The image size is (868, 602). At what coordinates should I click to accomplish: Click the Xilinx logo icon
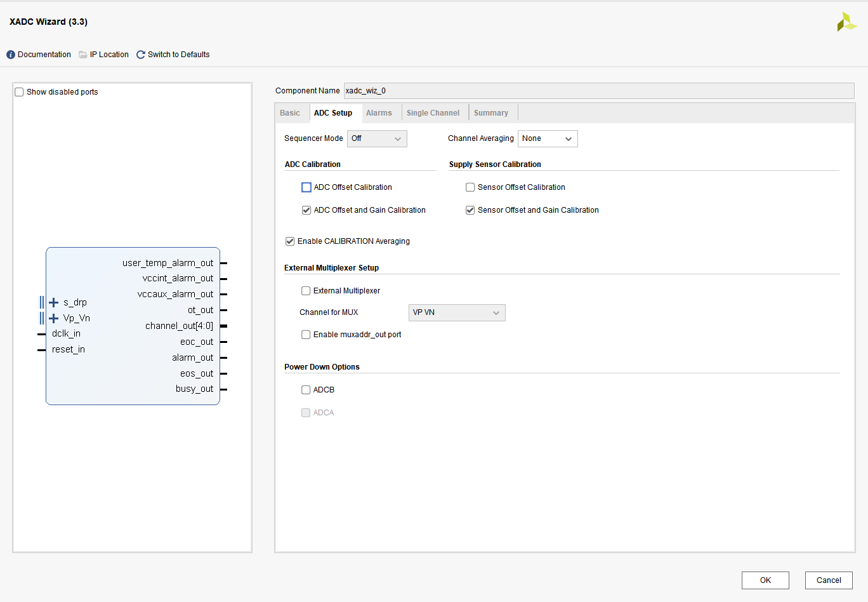(x=846, y=22)
